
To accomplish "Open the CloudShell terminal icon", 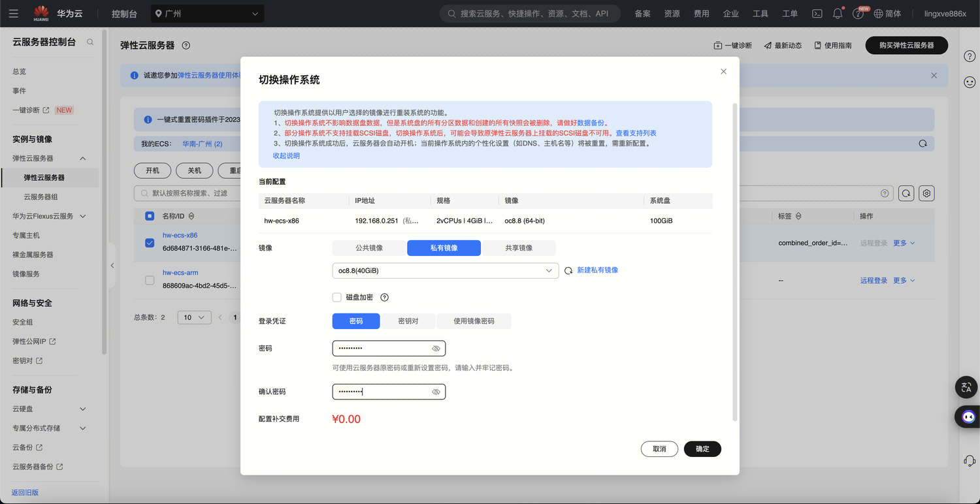I will (x=817, y=14).
